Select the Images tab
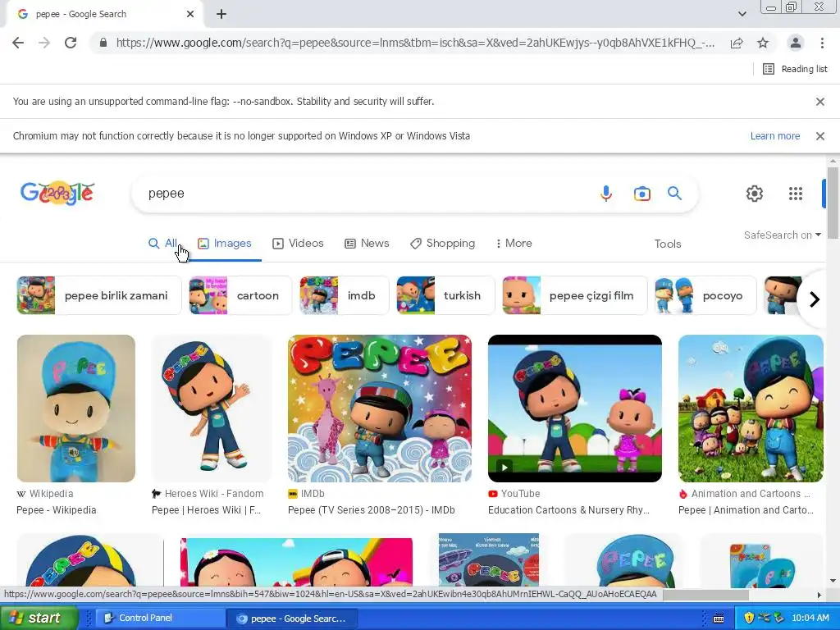Screen dimensions: 840x630 click(x=225, y=243)
